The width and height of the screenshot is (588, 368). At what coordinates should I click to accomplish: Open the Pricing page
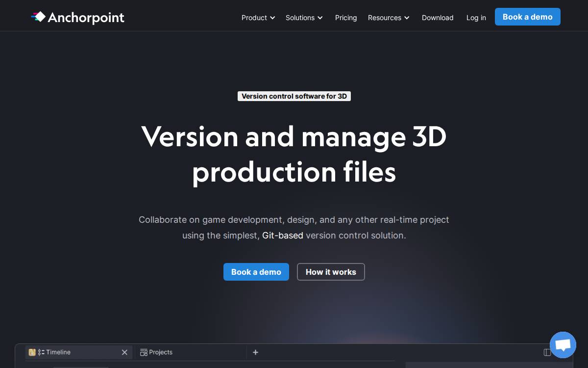point(346,18)
